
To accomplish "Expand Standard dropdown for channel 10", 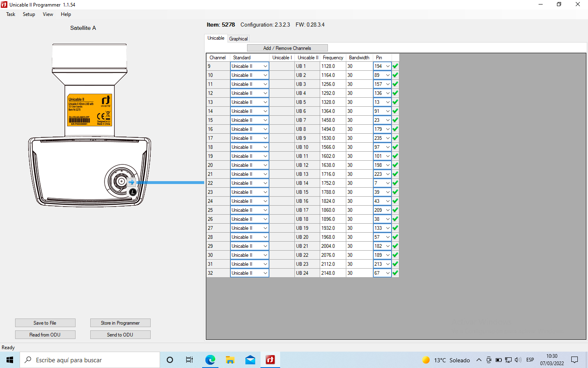I will tap(265, 75).
